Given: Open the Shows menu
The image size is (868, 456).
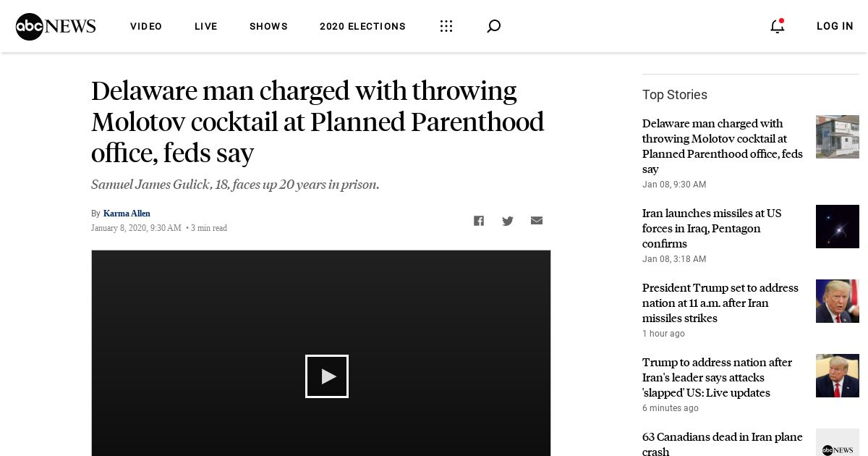Looking at the screenshot, I should pyautogui.click(x=268, y=27).
